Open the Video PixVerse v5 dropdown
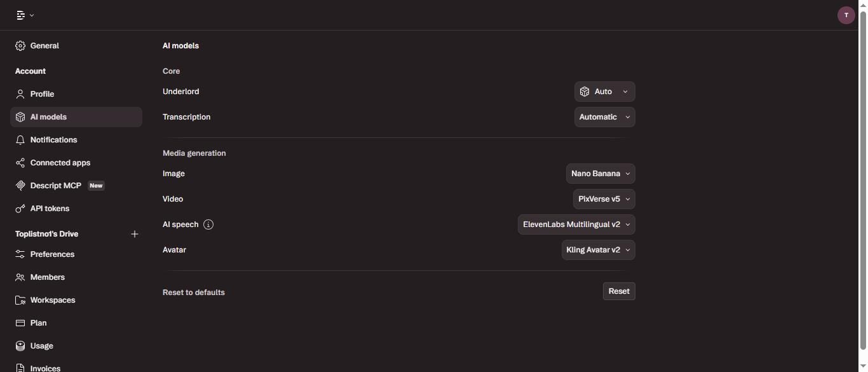 pos(604,199)
